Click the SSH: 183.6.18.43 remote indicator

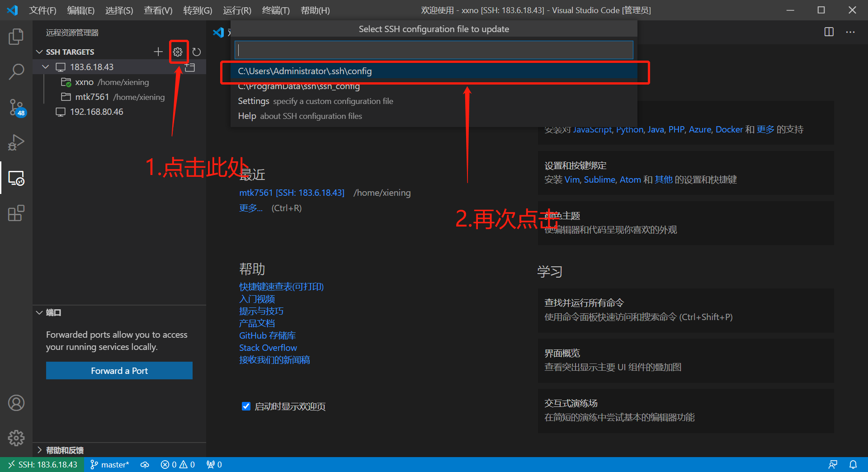42,464
